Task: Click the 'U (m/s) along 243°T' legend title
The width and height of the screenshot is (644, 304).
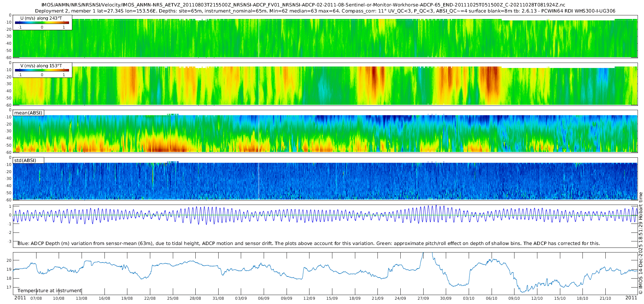Action: [41, 18]
